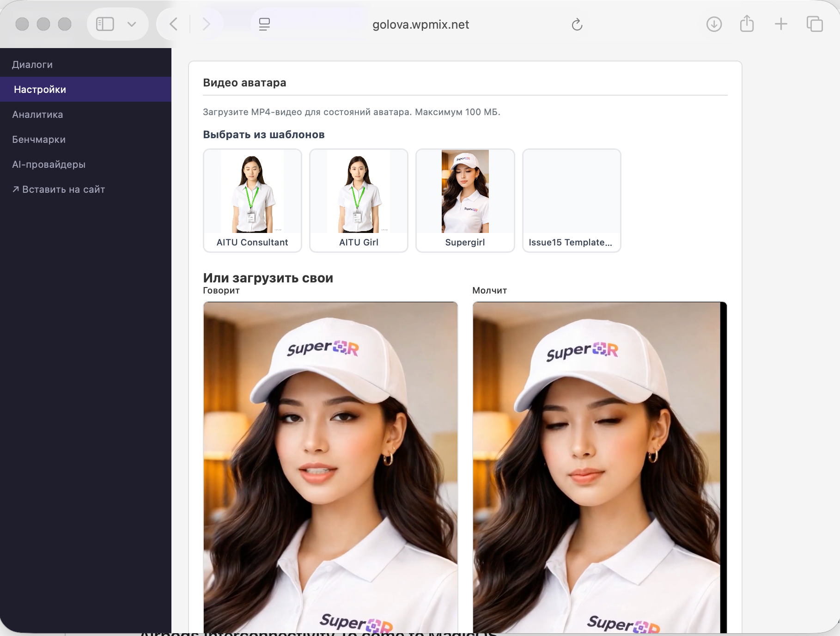Screen dimensions: 840x636
Task: Open AI-провайдеры settings
Action: tap(85, 164)
